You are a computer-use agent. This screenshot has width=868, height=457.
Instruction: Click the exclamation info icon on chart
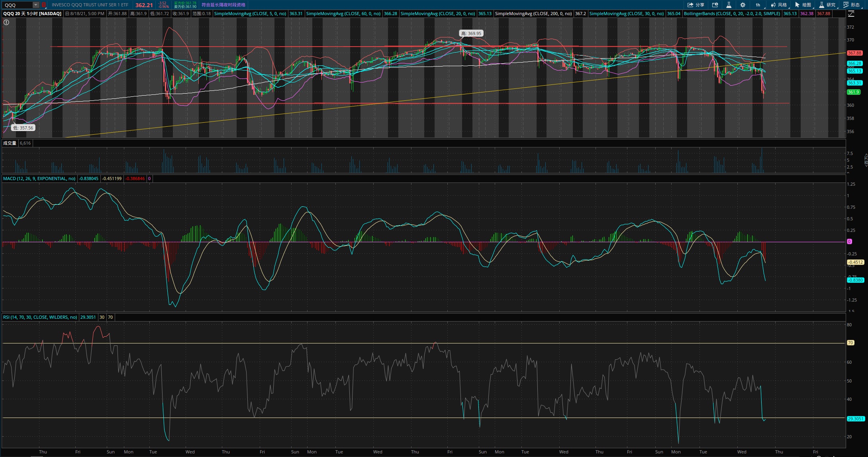pyautogui.click(x=6, y=22)
